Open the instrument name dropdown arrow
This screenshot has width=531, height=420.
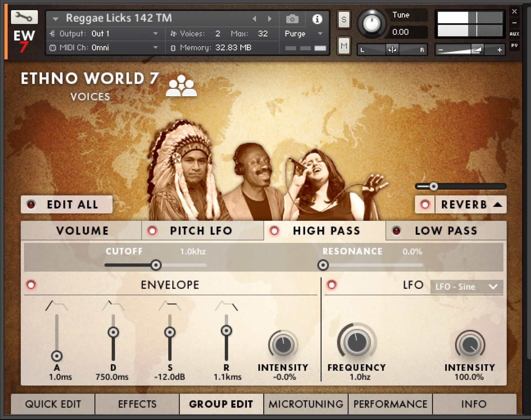(x=55, y=19)
